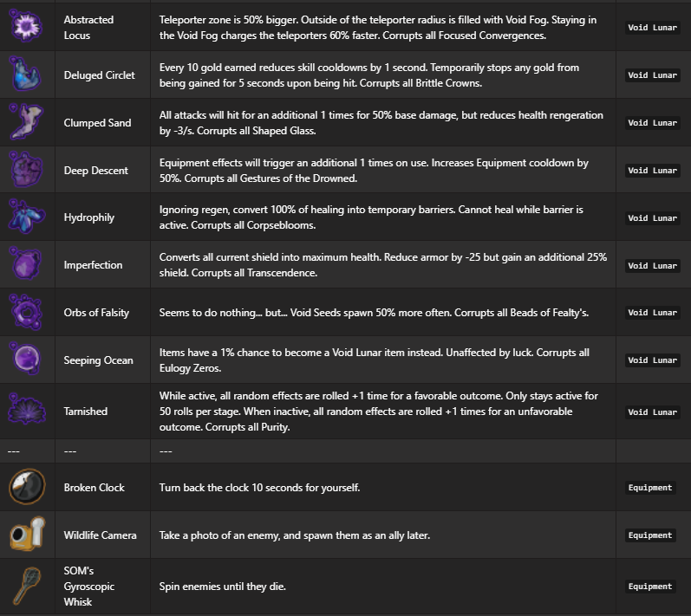691x616 pixels.
Task: Select the Tarnished item icon
Action: click(x=24, y=411)
